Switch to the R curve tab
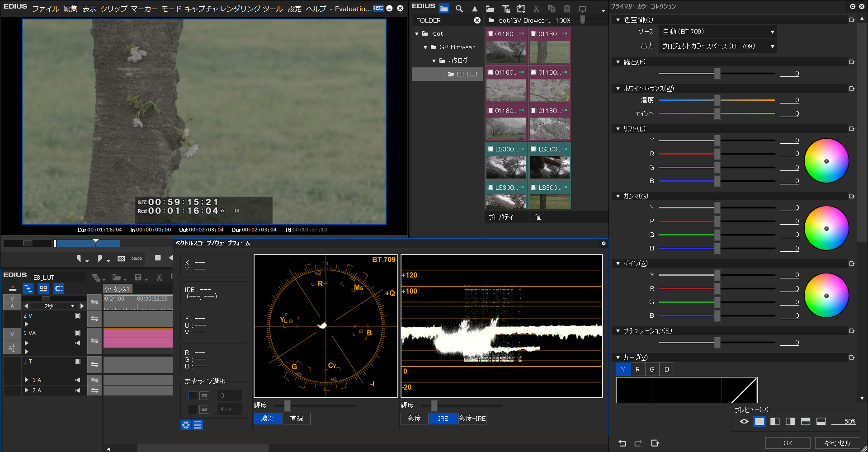This screenshot has width=868, height=452. click(637, 369)
